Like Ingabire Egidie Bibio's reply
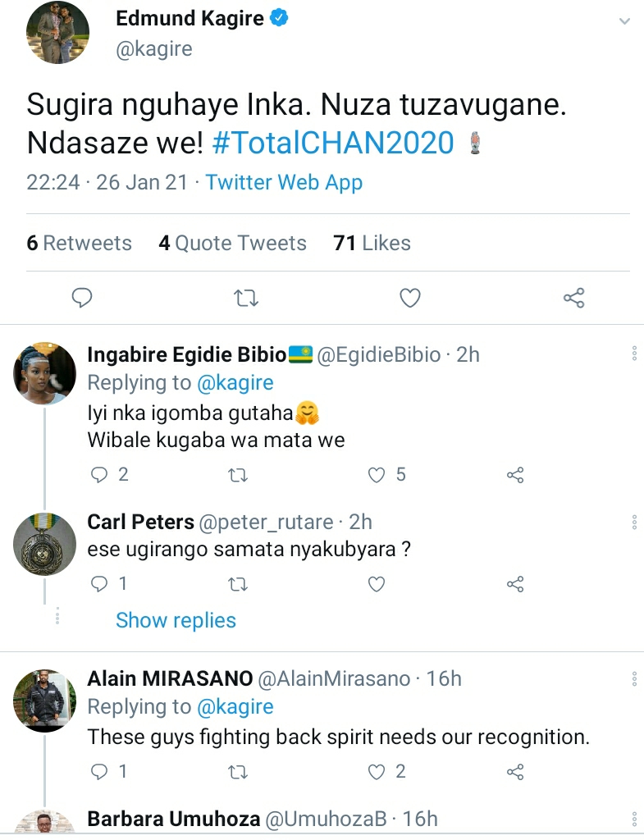This screenshot has height=840, width=644. pyautogui.click(x=377, y=475)
